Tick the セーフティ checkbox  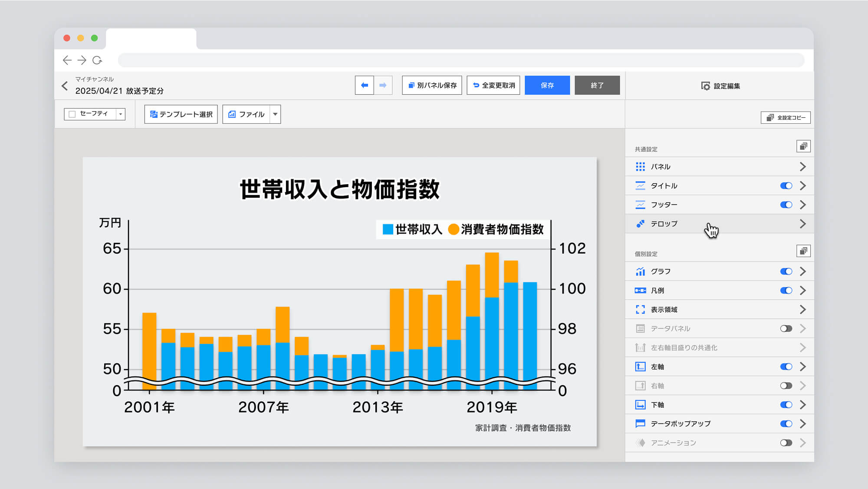tap(72, 114)
